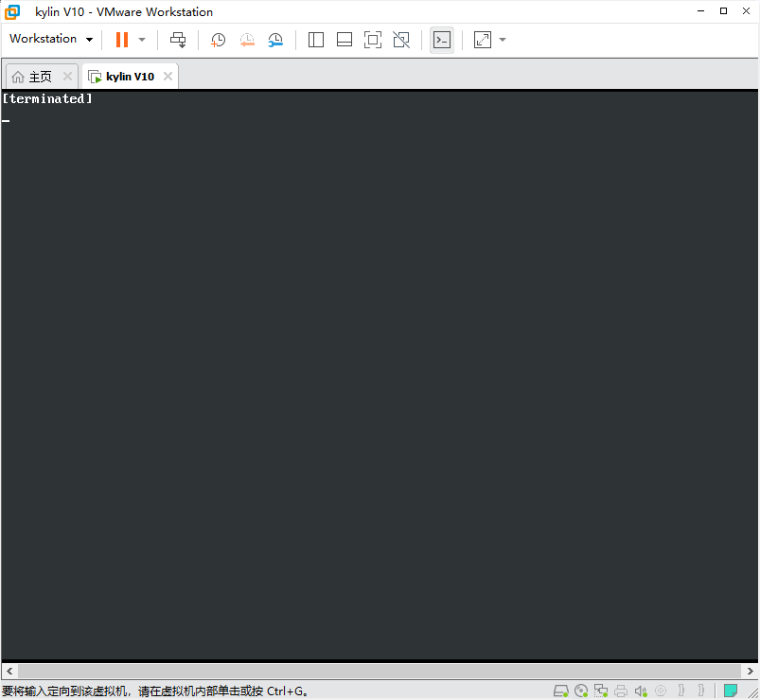Pause the virtual machine with orange pause button

(x=122, y=40)
